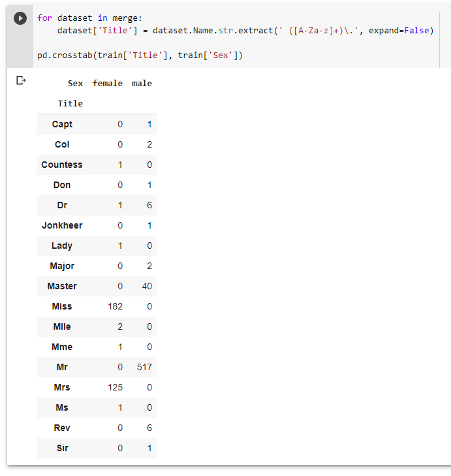451x476 pixels.
Task: Click the 'for dataset in merge' code line
Action: click(x=89, y=18)
